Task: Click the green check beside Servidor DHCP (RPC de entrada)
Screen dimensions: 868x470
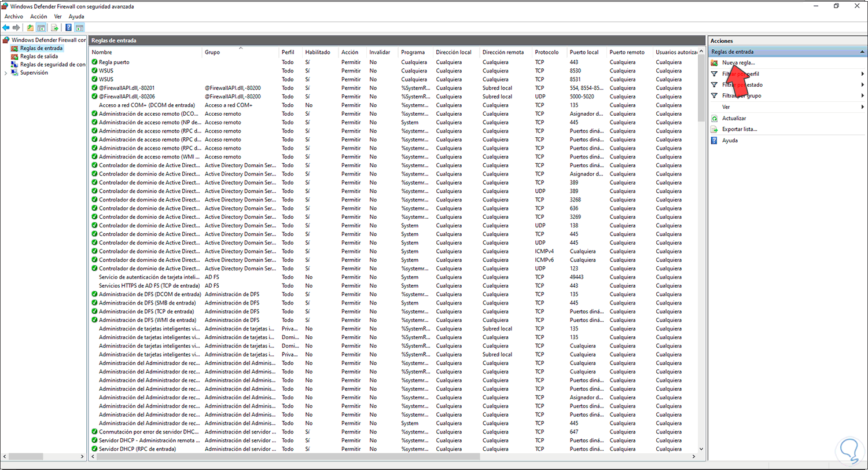Action: (94, 449)
